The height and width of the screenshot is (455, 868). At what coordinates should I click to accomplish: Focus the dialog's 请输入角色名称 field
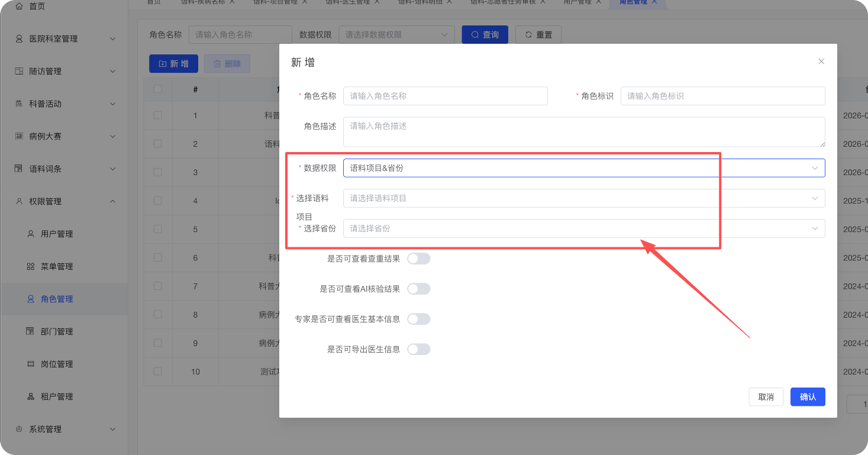point(446,96)
